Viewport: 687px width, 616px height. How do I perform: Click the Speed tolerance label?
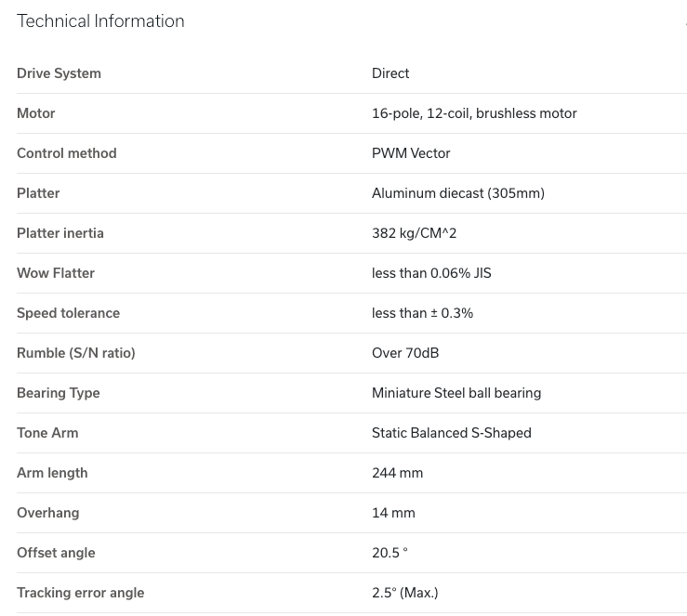click(x=69, y=313)
